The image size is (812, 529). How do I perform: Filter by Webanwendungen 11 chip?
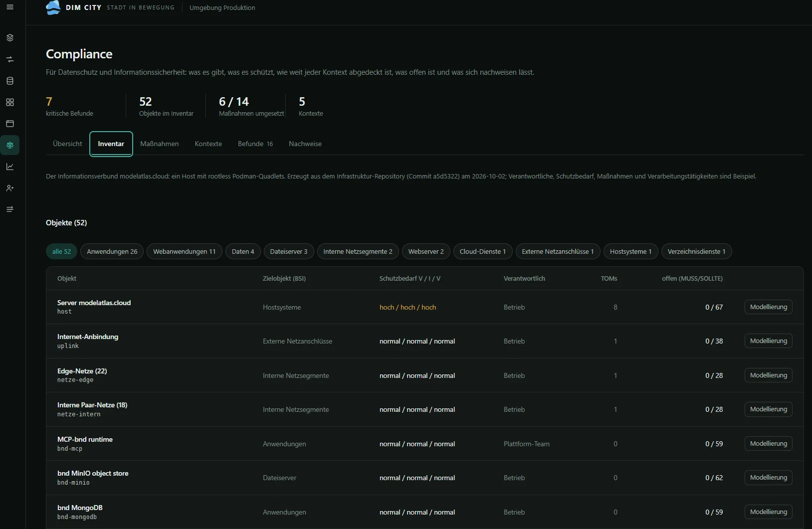coord(185,251)
